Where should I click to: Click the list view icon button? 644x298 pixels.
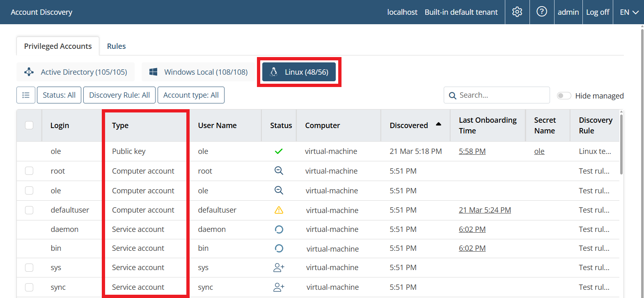click(26, 95)
